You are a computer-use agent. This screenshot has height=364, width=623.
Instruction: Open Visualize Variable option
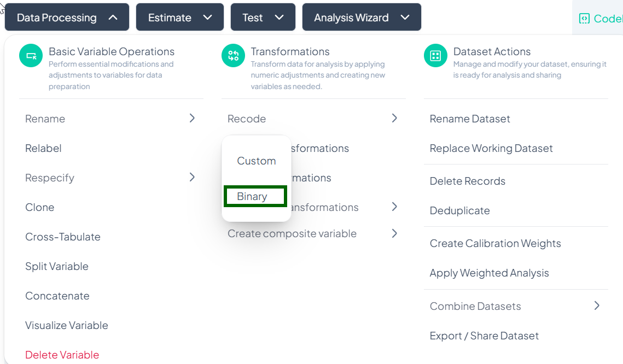point(67,325)
